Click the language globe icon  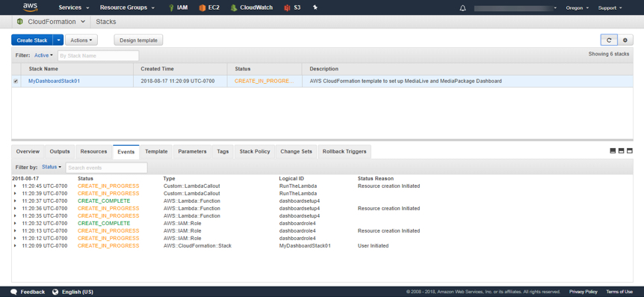[55, 292]
